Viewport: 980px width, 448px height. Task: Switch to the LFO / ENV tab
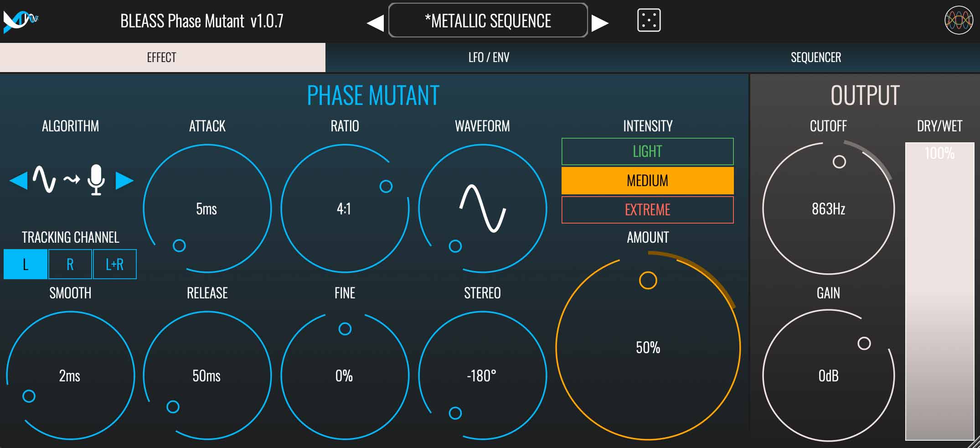[x=490, y=57]
